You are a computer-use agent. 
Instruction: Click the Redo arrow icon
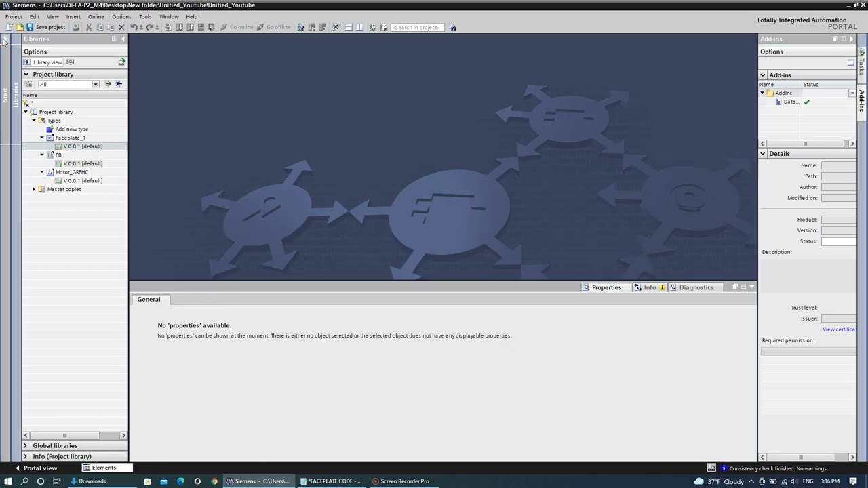(x=150, y=27)
